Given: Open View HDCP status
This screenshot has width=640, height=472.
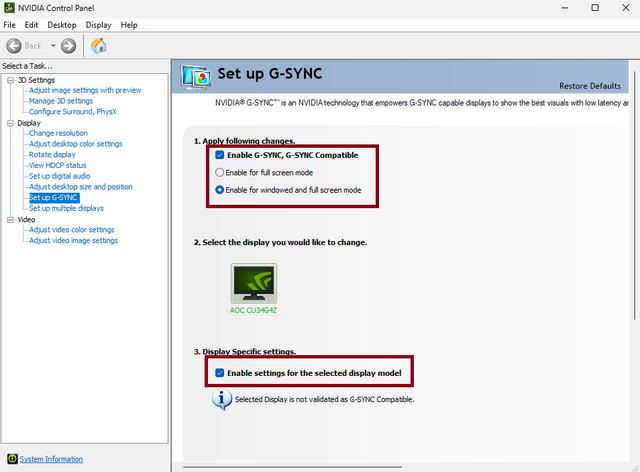Looking at the screenshot, I should pos(58,165).
